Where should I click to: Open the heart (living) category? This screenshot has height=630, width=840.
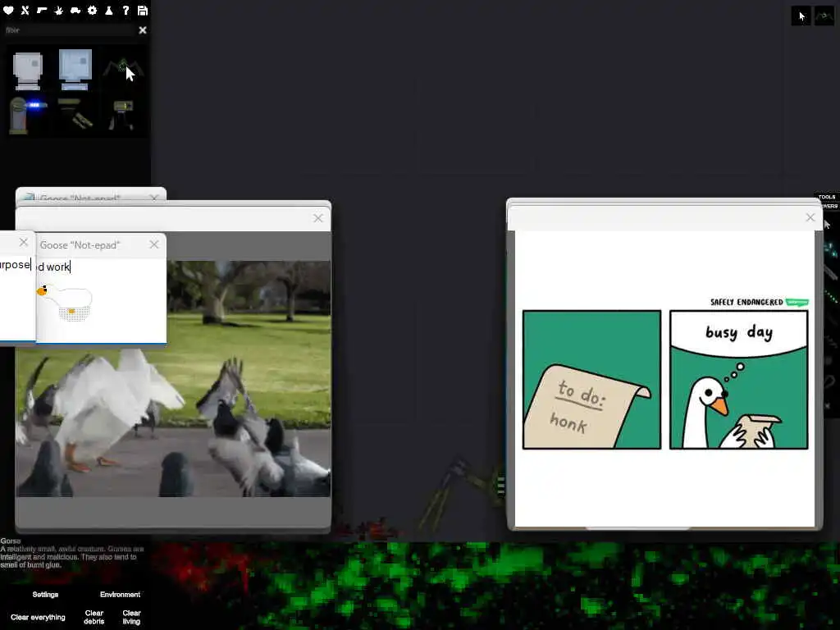pyautogui.click(x=8, y=10)
